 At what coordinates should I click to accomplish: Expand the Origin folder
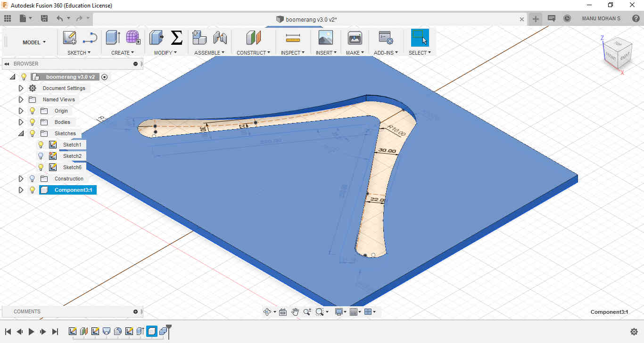(21, 111)
